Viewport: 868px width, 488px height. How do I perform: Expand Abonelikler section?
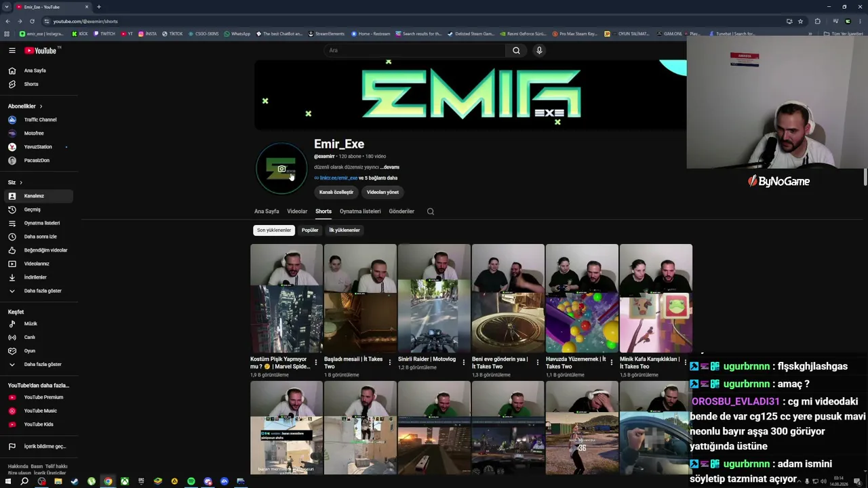pyautogui.click(x=25, y=106)
